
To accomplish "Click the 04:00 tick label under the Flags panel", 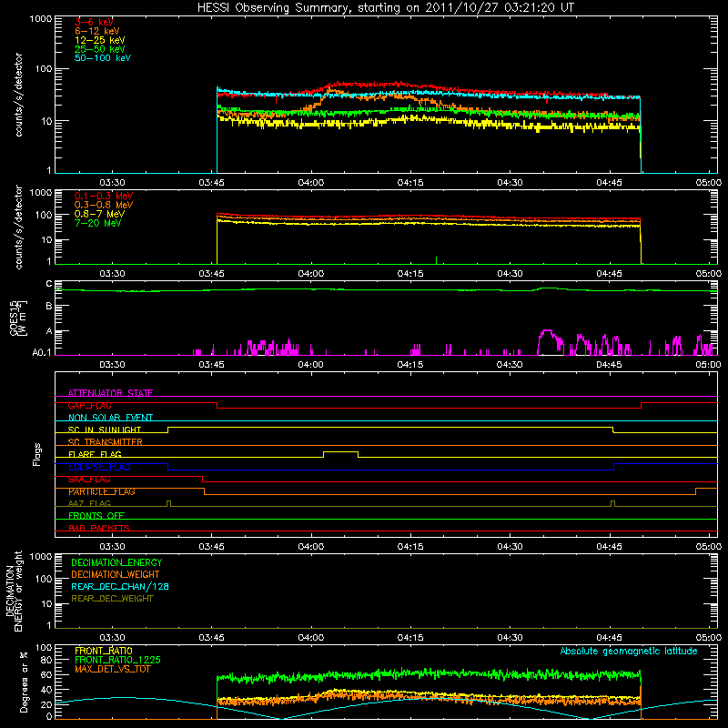I will pyautogui.click(x=310, y=547).
